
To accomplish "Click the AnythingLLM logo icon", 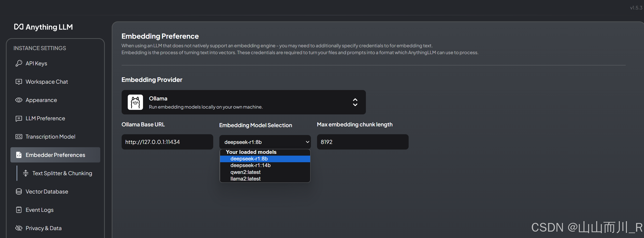I will (x=19, y=27).
